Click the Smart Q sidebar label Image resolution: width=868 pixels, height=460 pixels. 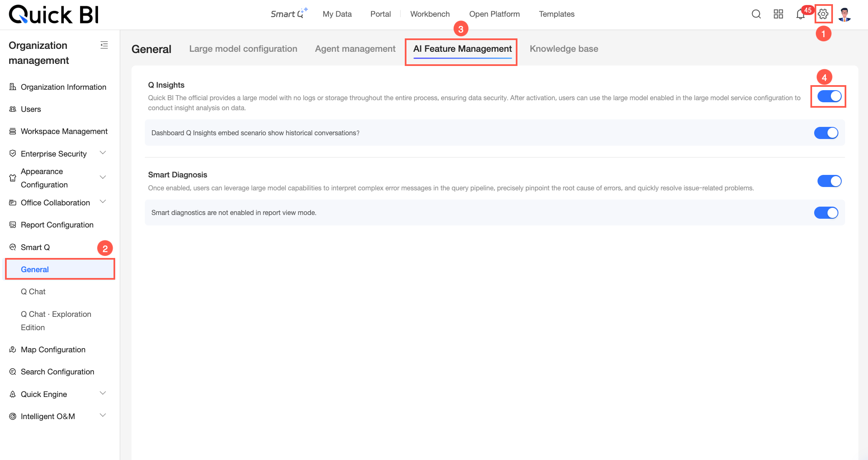coord(35,248)
